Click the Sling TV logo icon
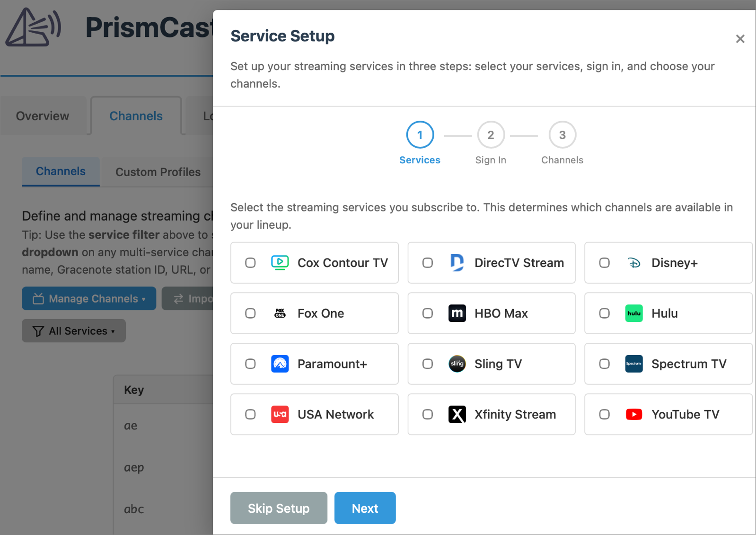Image resolution: width=756 pixels, height=535 pixels. pos(457,364)
